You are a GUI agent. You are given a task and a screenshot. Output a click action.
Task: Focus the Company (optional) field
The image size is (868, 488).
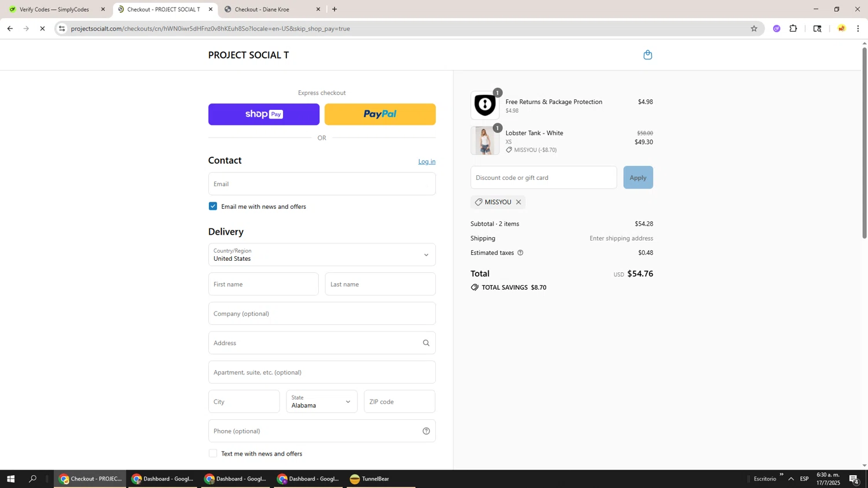pos(322,313)
